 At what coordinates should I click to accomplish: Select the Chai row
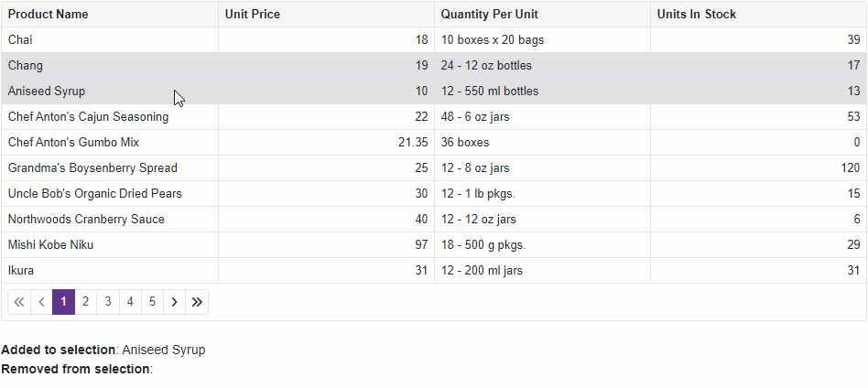(x=434, y=40)
